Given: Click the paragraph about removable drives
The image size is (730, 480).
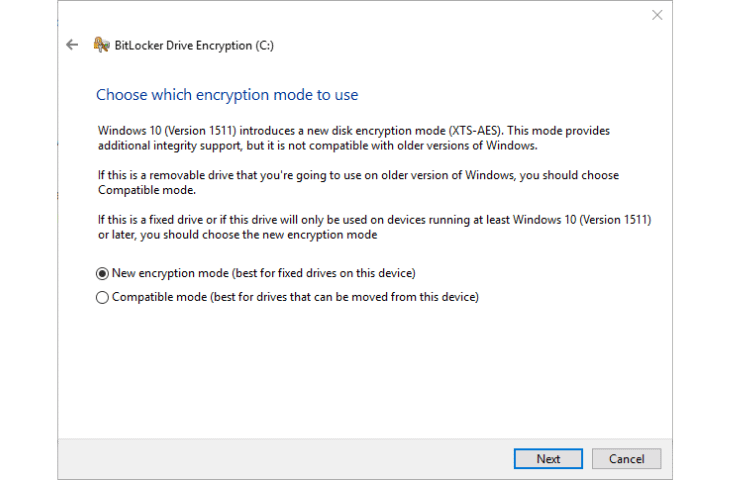Looking at the screenshot, I should click(x=358, y=183).
